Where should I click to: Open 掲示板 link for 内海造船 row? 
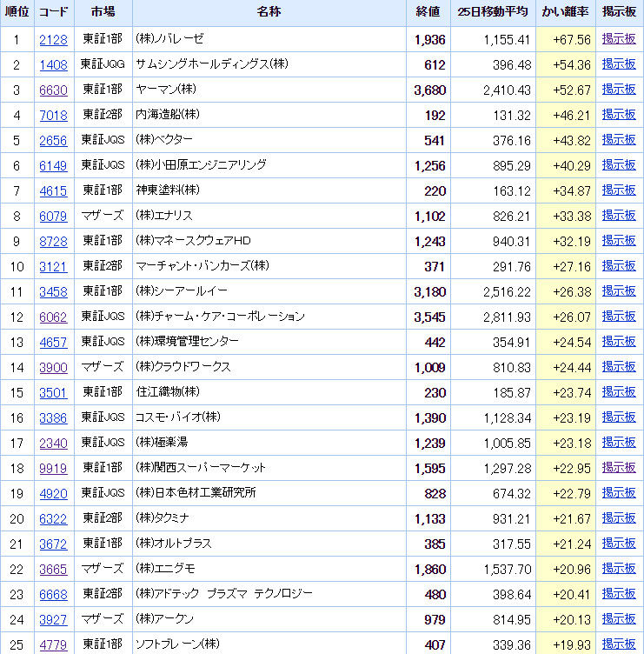pyautogui.click(x=619, y=115)
